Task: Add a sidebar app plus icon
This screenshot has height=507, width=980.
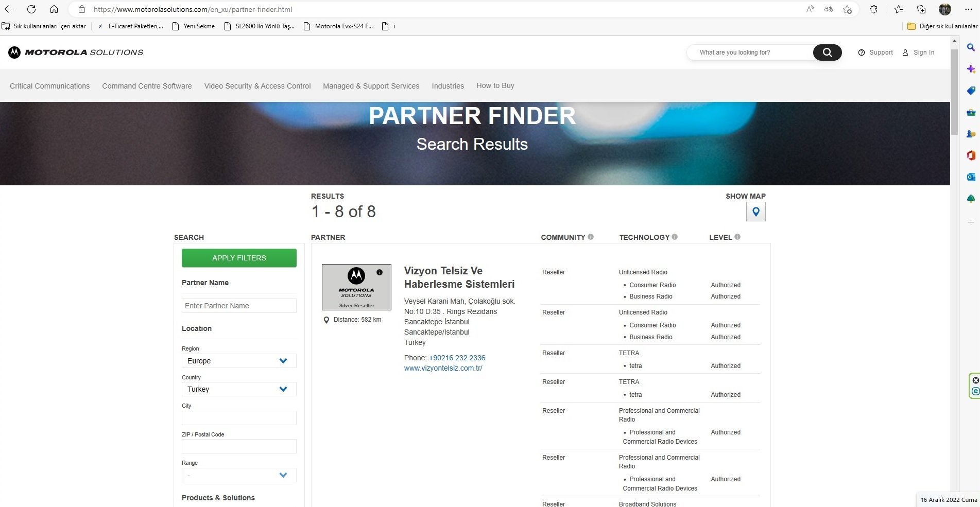Action: coord(971,222)
